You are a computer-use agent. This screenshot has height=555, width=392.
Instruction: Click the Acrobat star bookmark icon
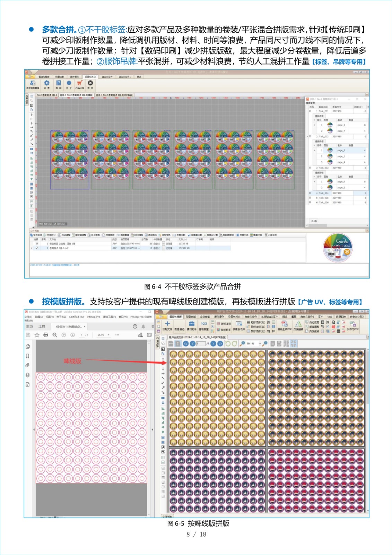click(x=37, y=335)
